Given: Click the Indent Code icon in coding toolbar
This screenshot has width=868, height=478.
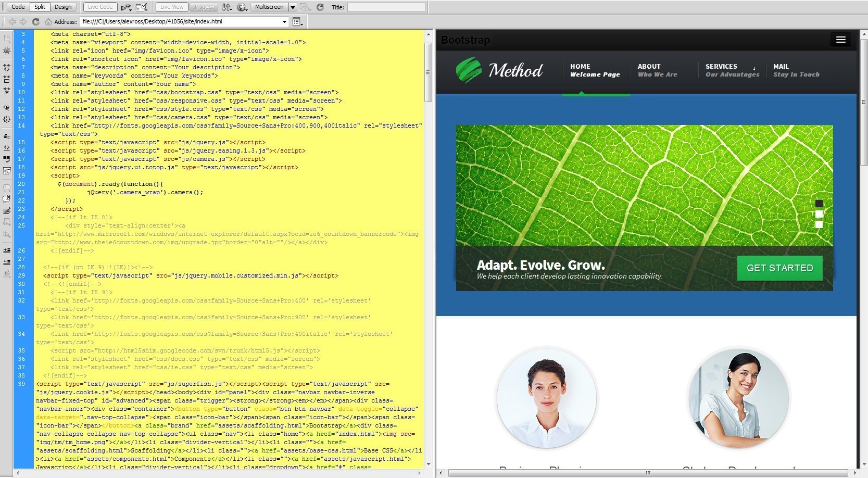Looking at the screenshot, I should [7, 250].
